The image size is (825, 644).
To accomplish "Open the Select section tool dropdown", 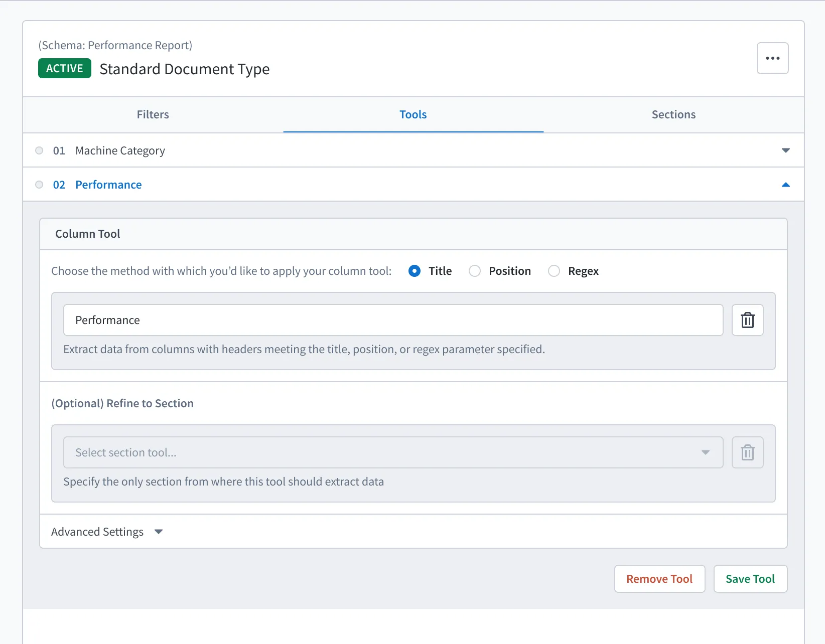I will (393, 452).
